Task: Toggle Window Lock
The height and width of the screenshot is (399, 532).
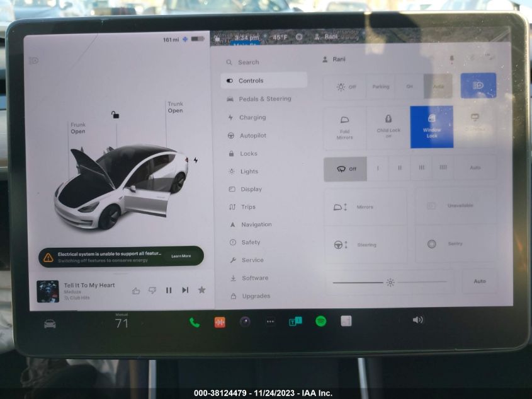Action: [x=431, y=127]
